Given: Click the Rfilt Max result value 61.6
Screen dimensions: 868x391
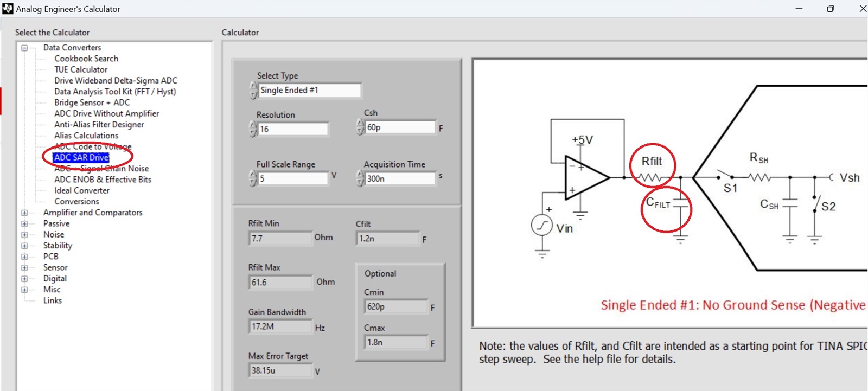Looking at the screenshot, I should coord(280,283).
